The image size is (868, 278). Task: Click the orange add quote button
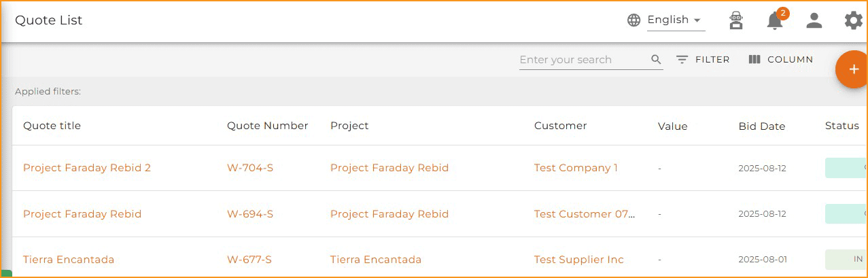tap(853, 69)
